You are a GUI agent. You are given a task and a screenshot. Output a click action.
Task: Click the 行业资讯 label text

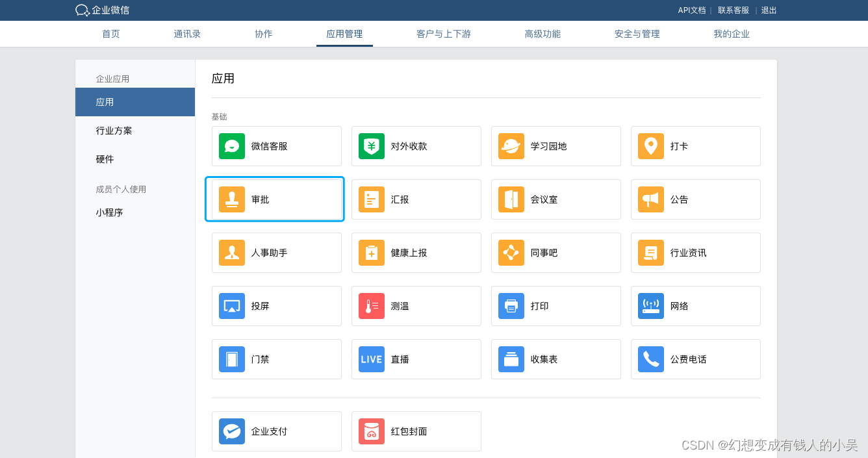(x=689, y=253)
